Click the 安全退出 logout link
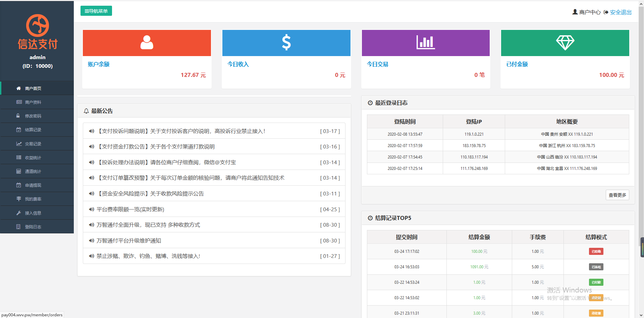The width and height of the screenshot is (644, 318). [x=621, y=12]
